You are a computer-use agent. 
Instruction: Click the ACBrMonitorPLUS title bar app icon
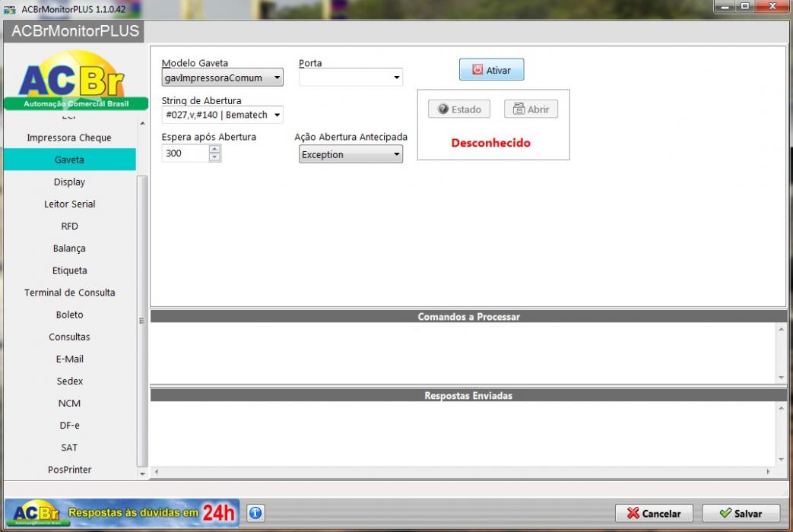coord(10,9)
